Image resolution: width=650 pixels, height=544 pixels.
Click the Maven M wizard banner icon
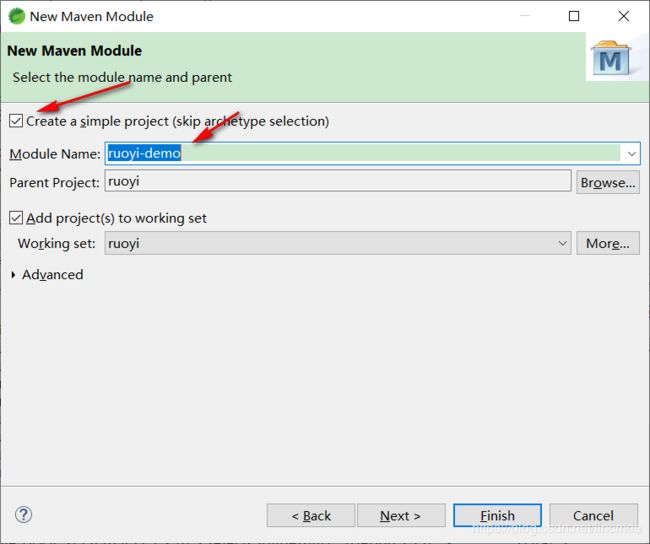610,60
